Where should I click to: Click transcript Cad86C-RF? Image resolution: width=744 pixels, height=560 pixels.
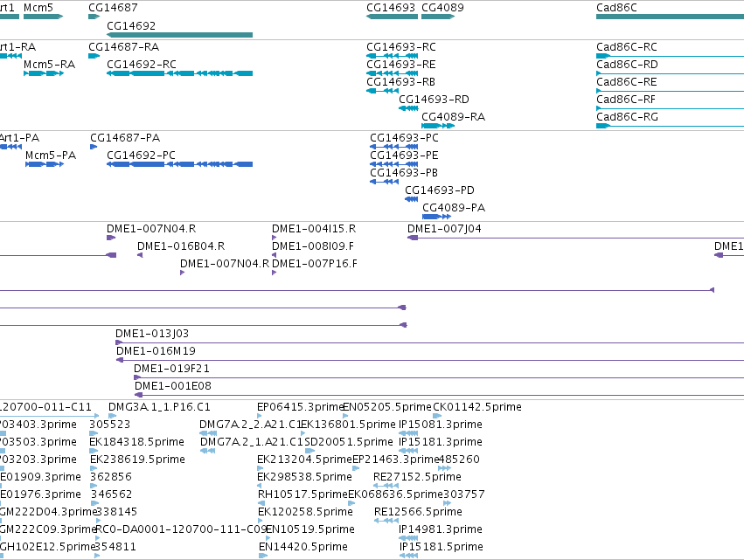pyautogui.click(x=670, y=108)
